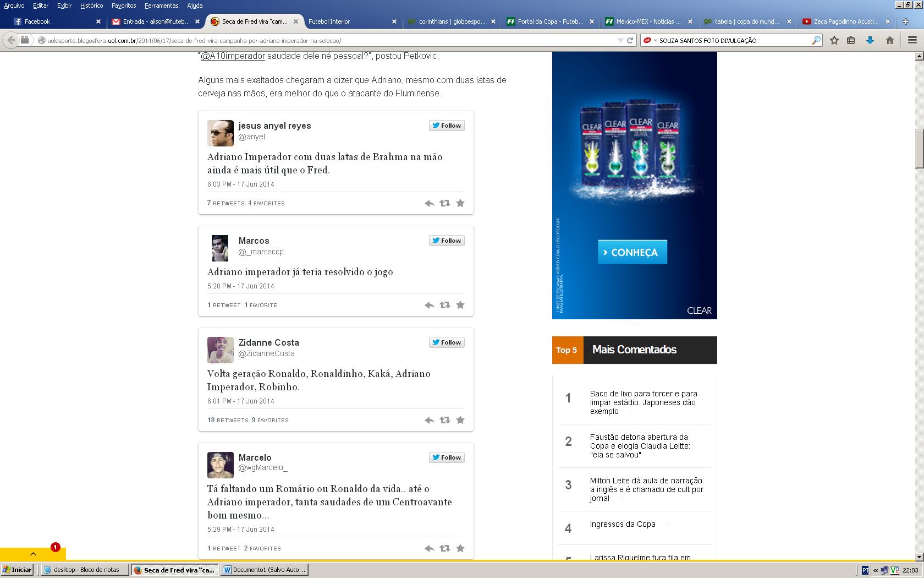Open the downloads arrow icon
Viewport: 924px width, 578px height.
[870, 40]
